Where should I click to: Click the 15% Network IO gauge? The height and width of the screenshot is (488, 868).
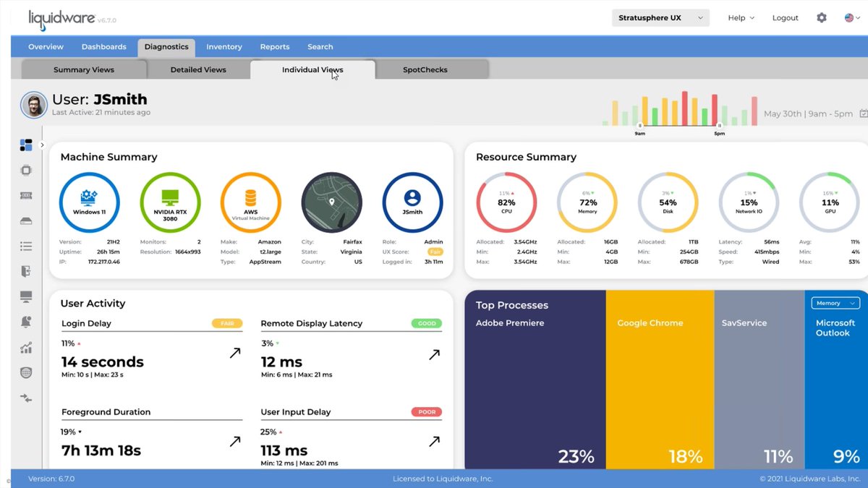(749, 202)
